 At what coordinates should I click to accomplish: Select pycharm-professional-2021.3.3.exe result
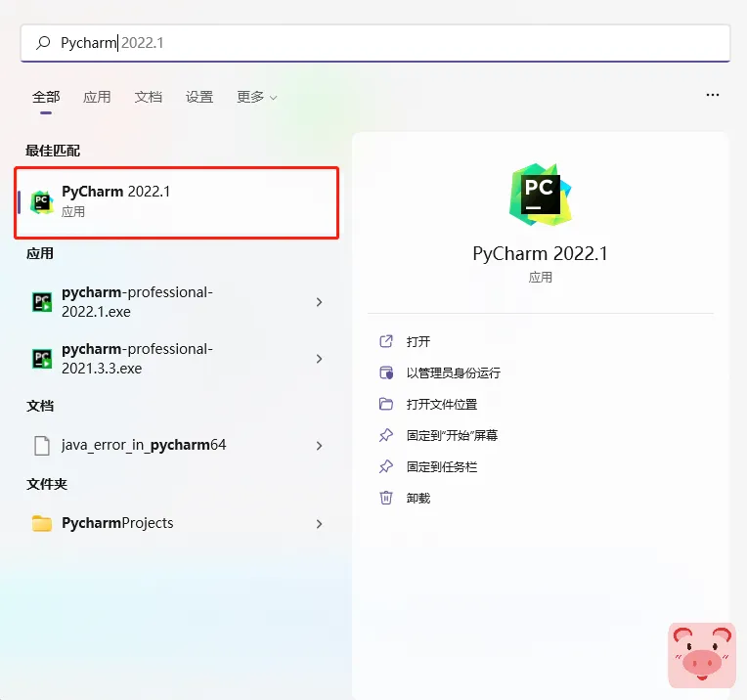pos(177,359)
